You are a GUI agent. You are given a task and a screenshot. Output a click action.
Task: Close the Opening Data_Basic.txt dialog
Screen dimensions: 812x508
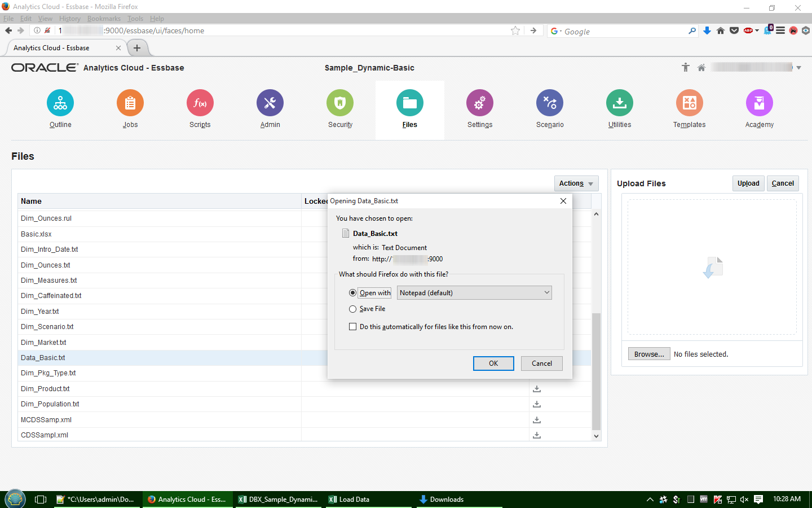point(563,201)
